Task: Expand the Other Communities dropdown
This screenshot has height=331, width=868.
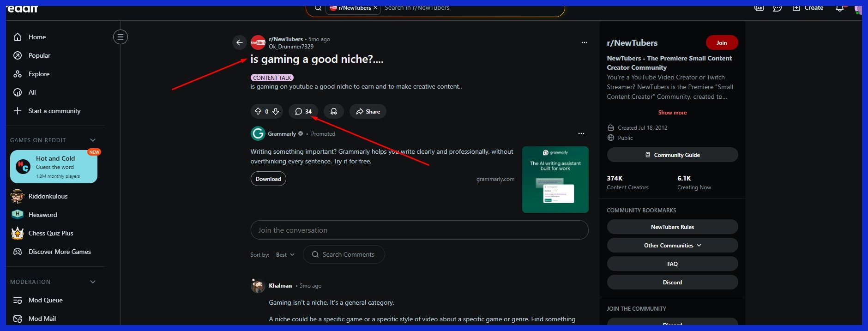Action: [x=672, y=246]
